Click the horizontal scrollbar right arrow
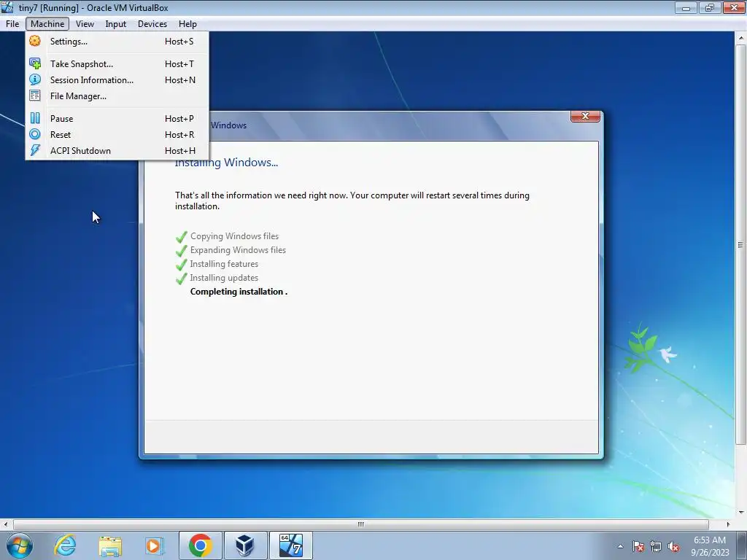Viewport: 747px width, 560px height. (x=728, y=524)
